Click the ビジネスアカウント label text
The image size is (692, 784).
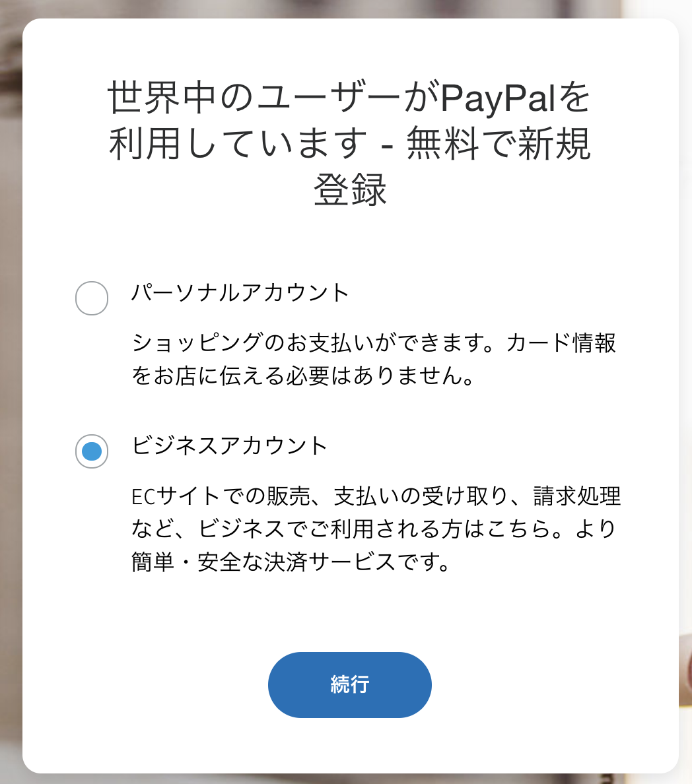pyautogui.click(x=229, y=445)
